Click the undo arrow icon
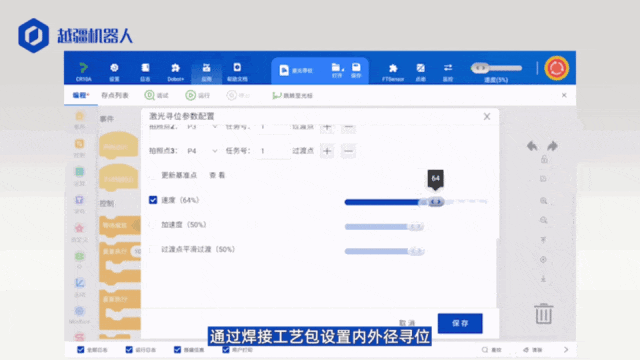The width and height of the screenshot is (640, 360). [532, 146]
